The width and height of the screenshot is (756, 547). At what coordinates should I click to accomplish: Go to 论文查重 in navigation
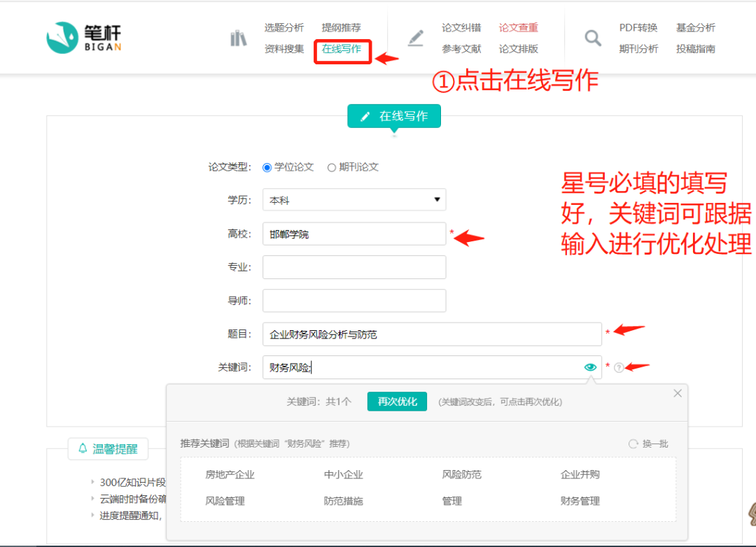519,28
